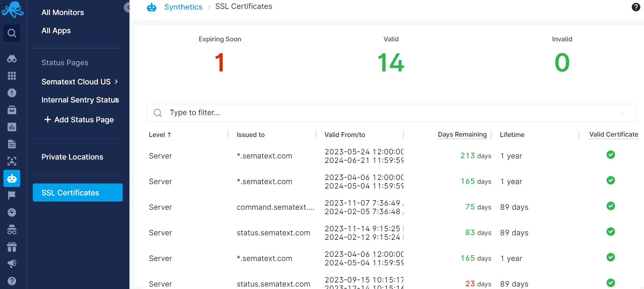Open the flag icon in sidebar

[x=12, y=195]
